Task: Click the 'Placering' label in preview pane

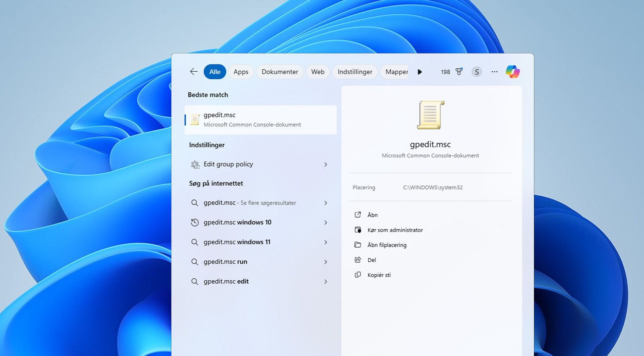Action: [364, 188]
